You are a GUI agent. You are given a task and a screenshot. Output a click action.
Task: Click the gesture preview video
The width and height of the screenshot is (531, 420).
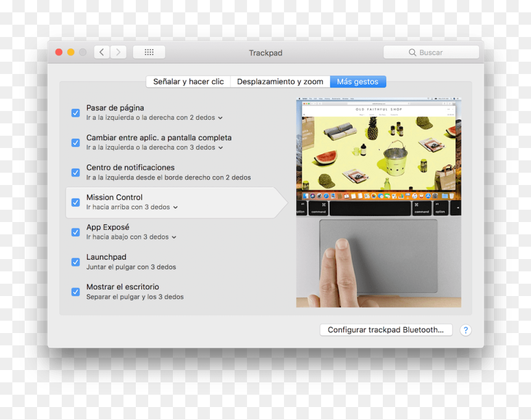point(378,202)
